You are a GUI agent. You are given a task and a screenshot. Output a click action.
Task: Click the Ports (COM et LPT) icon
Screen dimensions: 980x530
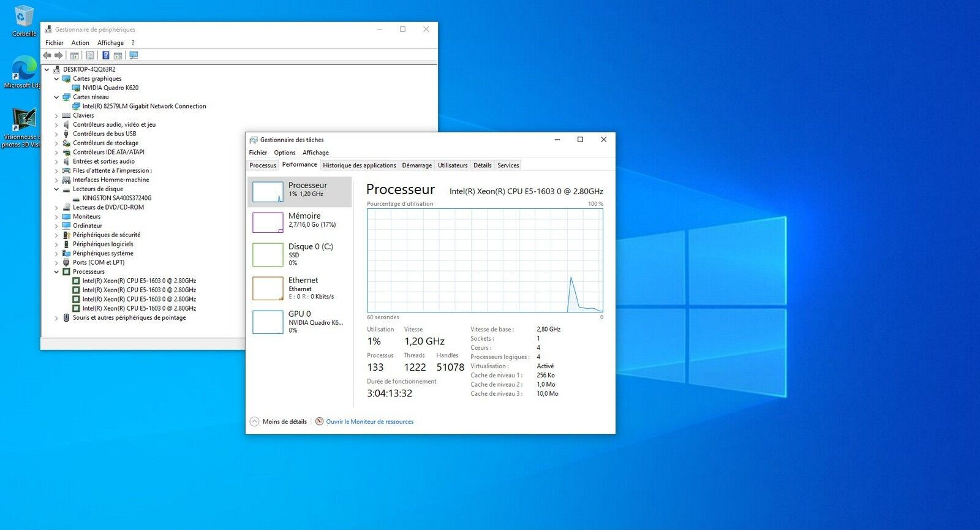[x=66, y=262]
